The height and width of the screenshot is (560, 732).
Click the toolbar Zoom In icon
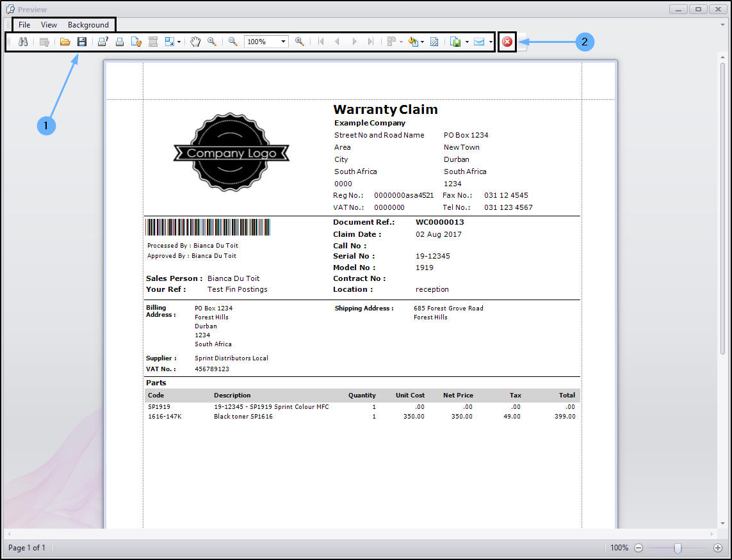pyautogui.click(x=299, y=42)
